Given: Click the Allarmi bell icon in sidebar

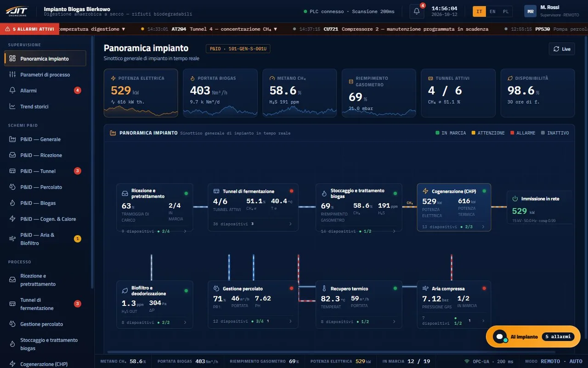Looking at the screenshot, I should coord(12,91).
